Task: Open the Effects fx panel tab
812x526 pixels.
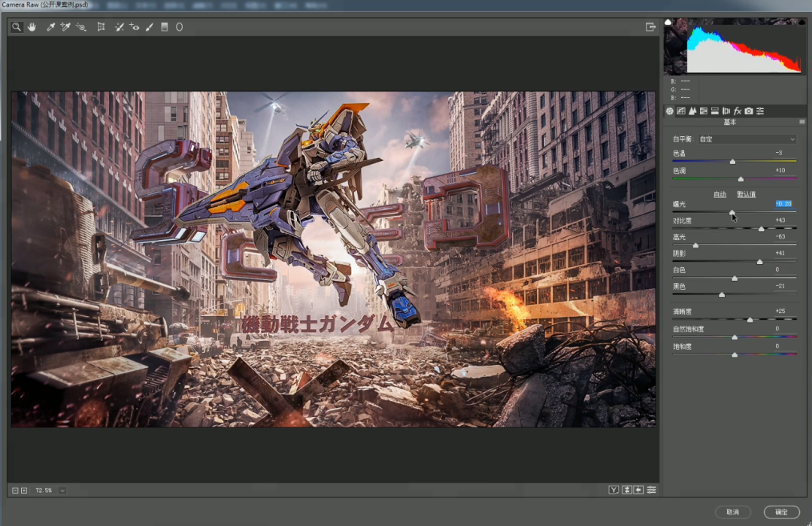Action: pyautogui.click(x=738, y=111)
